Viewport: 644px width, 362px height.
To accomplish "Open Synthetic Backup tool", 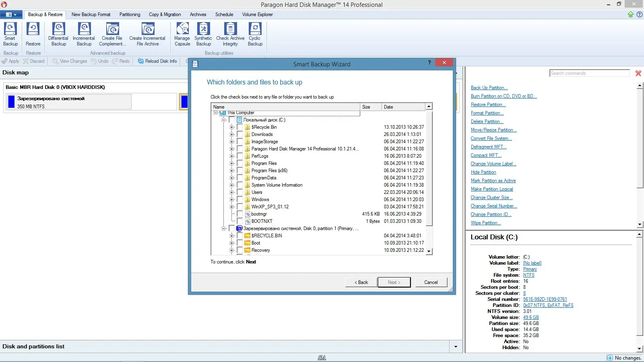I will [203, 34].
